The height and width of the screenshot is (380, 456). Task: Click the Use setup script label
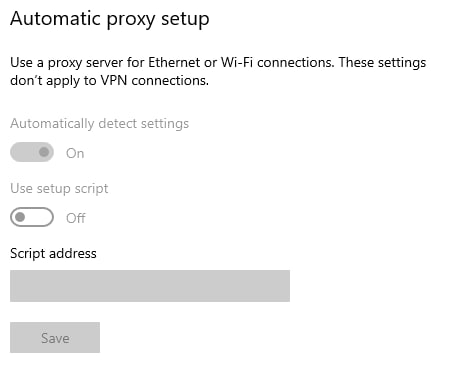point(59,189)
